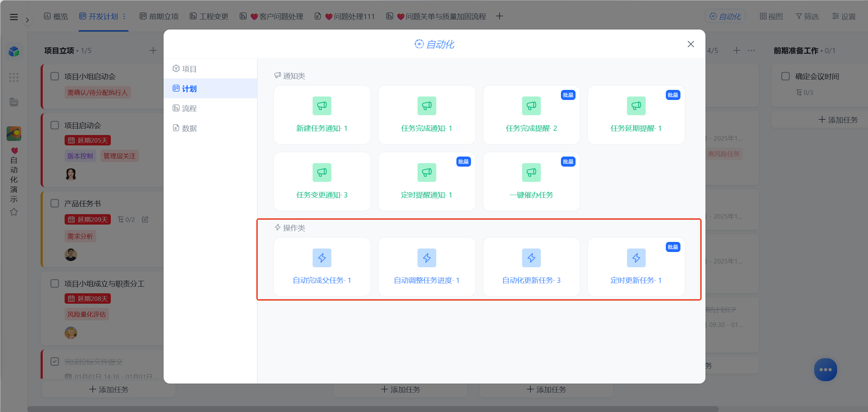Click 批量 badge on 定时提醒通知 card
The height and width of the screenshot is (412, 868).
pos(463,162)
